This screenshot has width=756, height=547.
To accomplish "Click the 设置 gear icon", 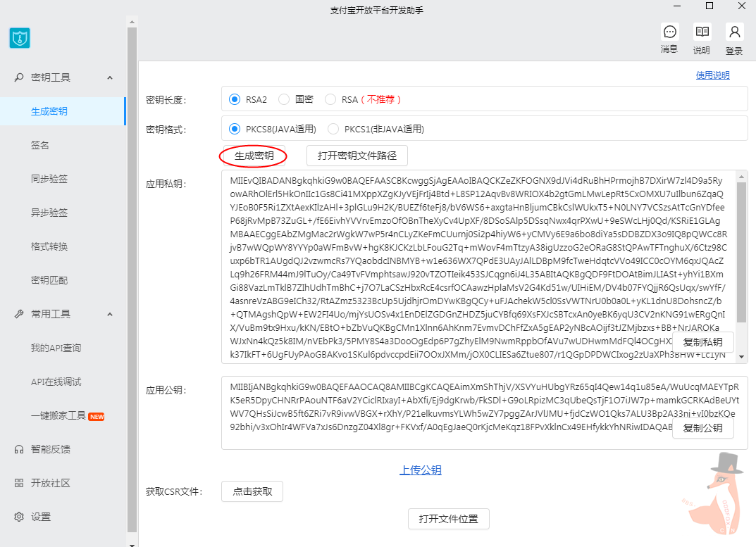I will point(19,517).
